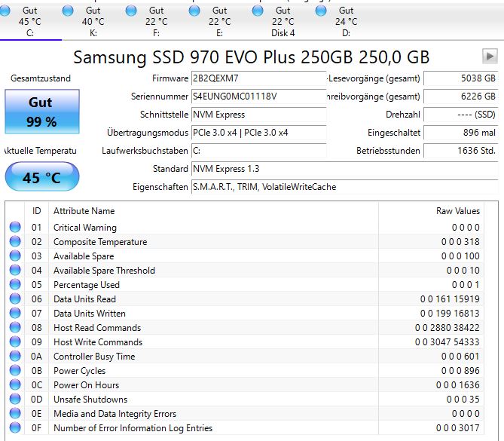Click status icon for Available Spare row 03
The height and width of the screenshot is (441, 504).
click(x=15, y=256)
